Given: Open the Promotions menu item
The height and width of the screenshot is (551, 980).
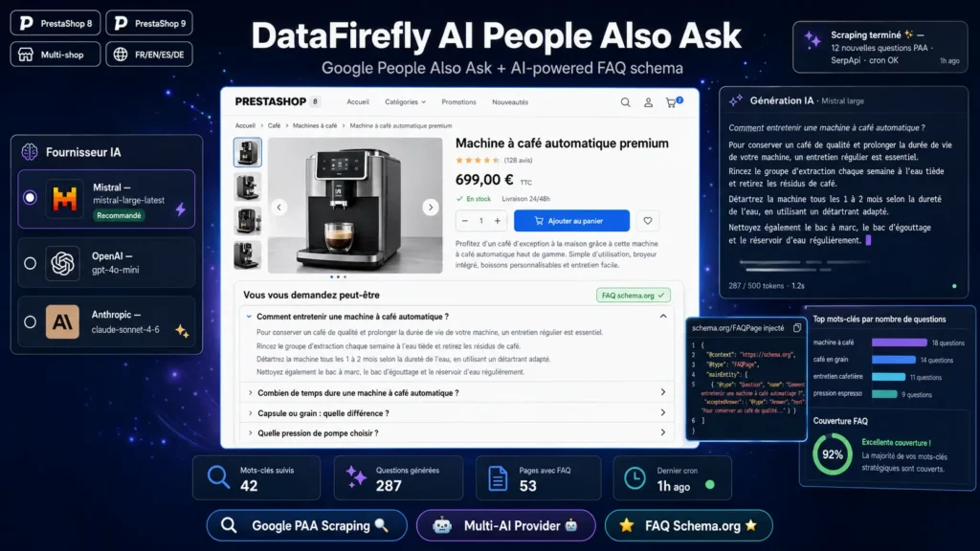Looking at the screenshot, I should [458, 101].
